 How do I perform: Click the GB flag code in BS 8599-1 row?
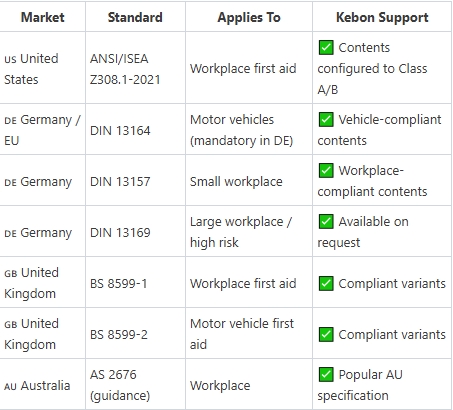[x=10, y=273]
